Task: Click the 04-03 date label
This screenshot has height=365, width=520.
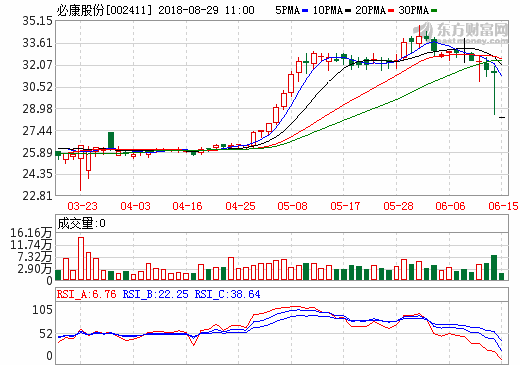Action: click(135, 206)
